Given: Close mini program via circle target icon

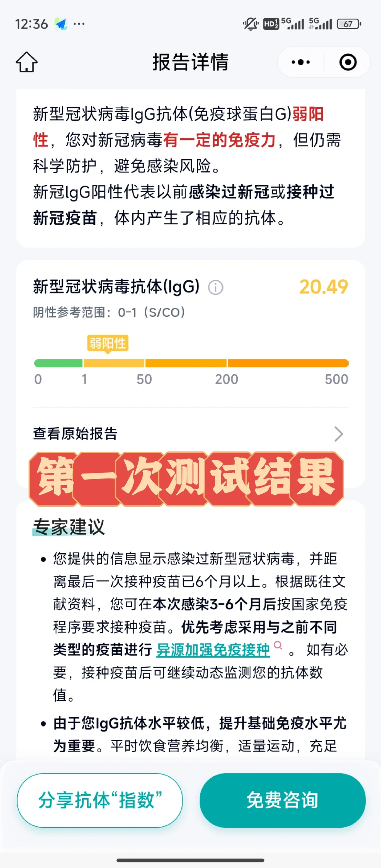Looking at the screenshot, I should tap(348, 62).
